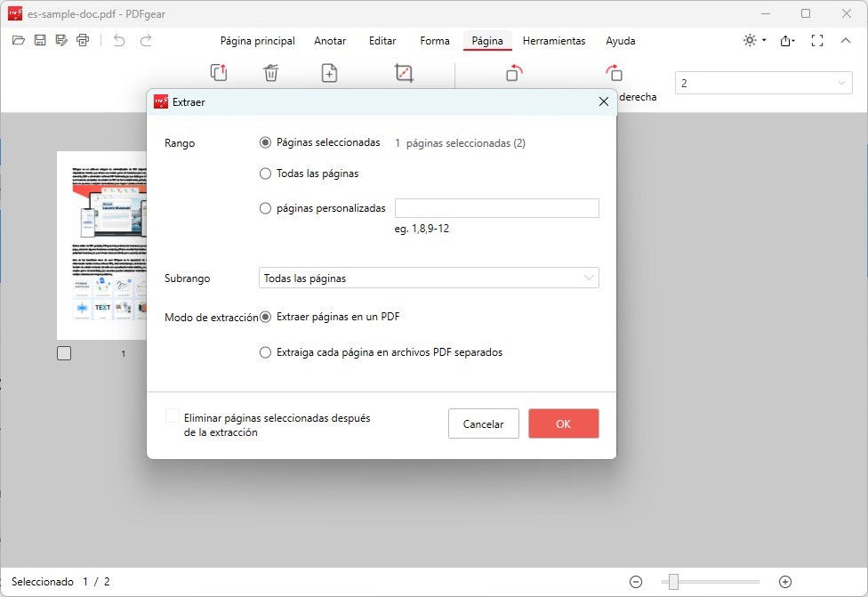Screen dimensions: 868x597
Task: Click in the custom pages input field
Action: (496, 207)
